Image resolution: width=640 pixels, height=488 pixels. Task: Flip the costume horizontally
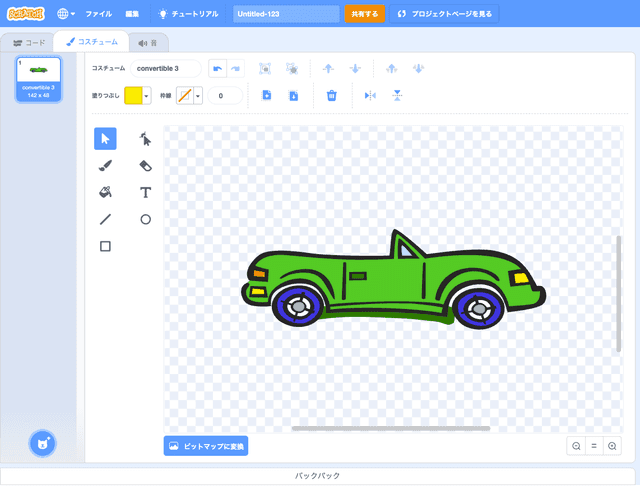[x=370, y=95]
